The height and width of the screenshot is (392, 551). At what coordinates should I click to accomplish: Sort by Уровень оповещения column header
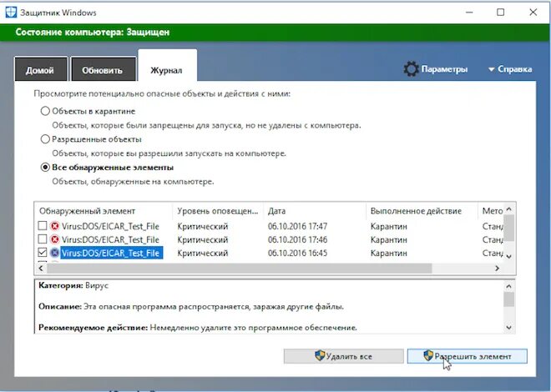click(218, 211)
